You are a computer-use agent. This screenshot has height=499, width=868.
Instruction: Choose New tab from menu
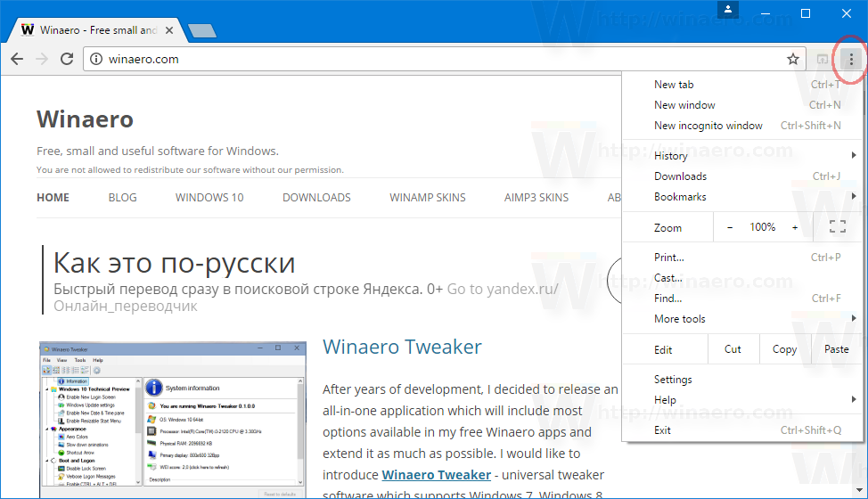point(742,85)
